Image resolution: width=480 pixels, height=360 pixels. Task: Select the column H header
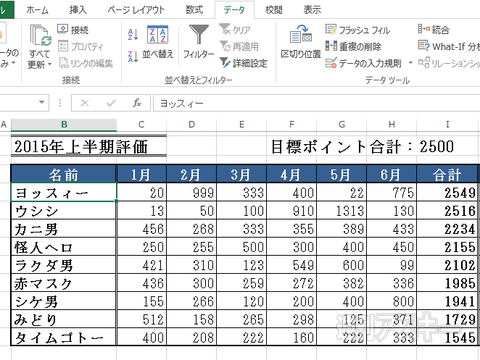pyautogui.click(x=392, y=125)
